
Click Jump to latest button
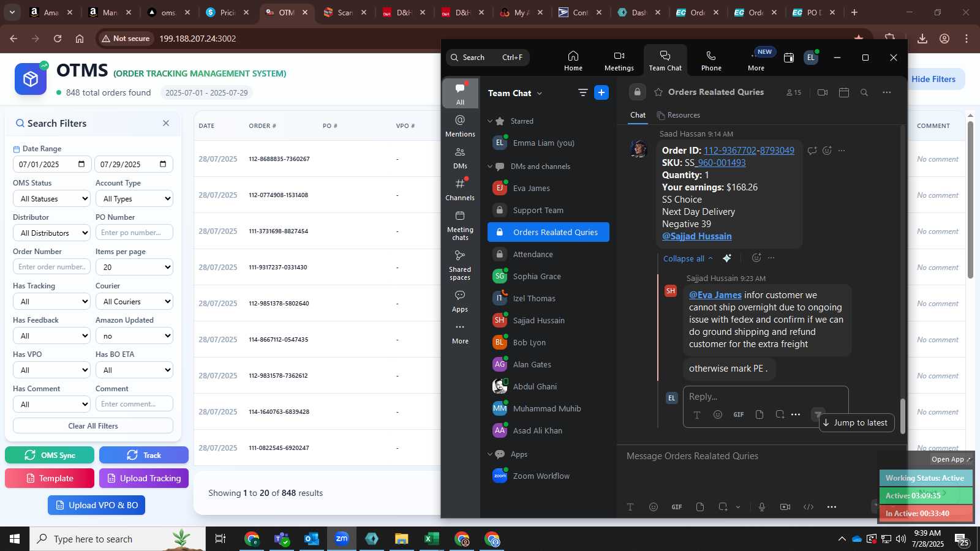pos(856,422)
